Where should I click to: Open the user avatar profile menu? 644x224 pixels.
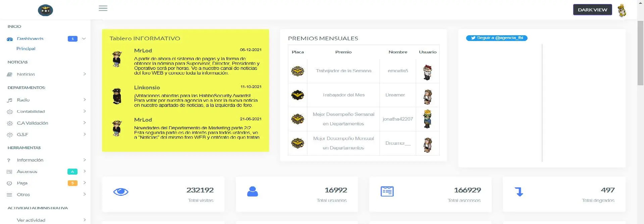click(x=622, y=10)
